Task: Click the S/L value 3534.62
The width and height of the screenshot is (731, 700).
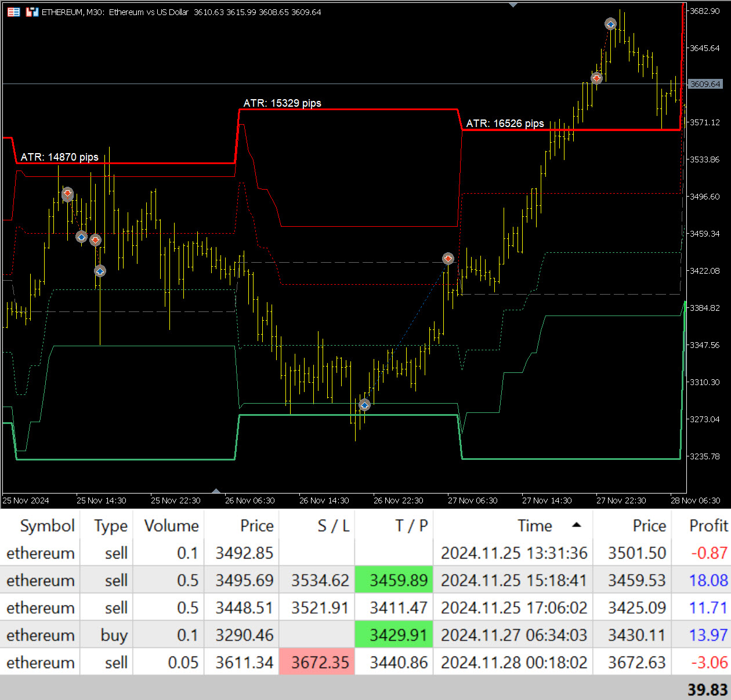Action: (320, 580)
